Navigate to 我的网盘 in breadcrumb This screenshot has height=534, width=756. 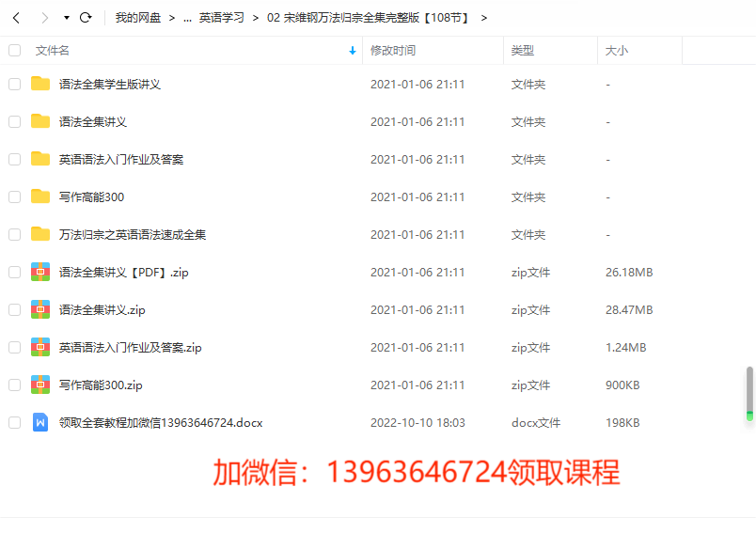pyautogui.click(x=138, y=18)
